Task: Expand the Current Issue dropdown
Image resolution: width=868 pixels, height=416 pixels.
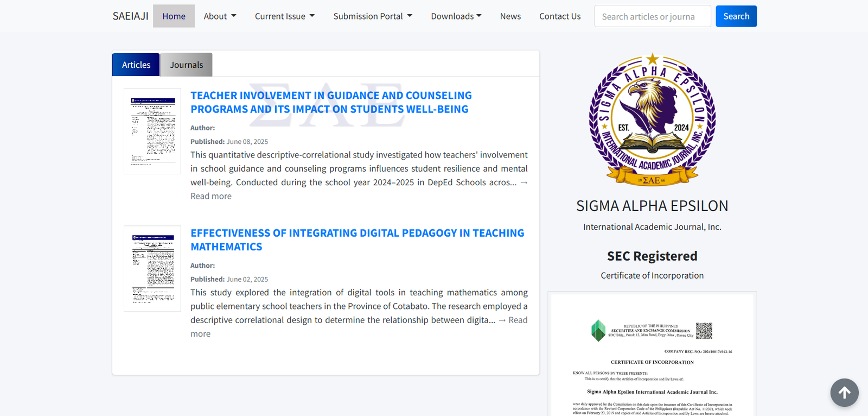Action: point(284,16)
